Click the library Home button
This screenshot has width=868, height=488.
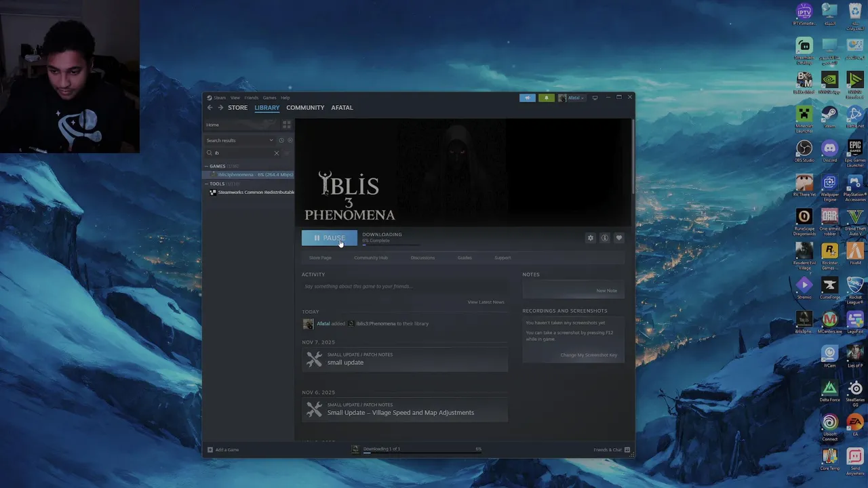pos(241,125)
